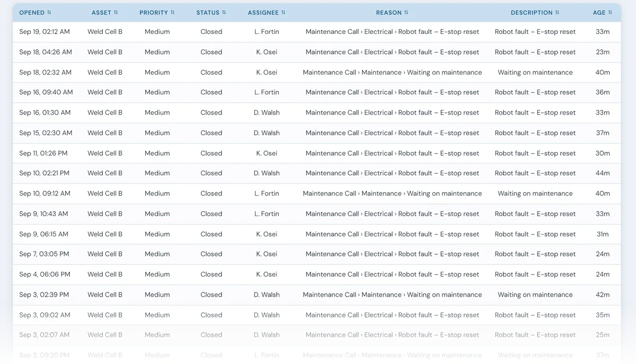This screenshot has width=636, height=364.
Task: Click Waiting on maintenance description, Sep 18 row
Action: (x=535, y=72)
